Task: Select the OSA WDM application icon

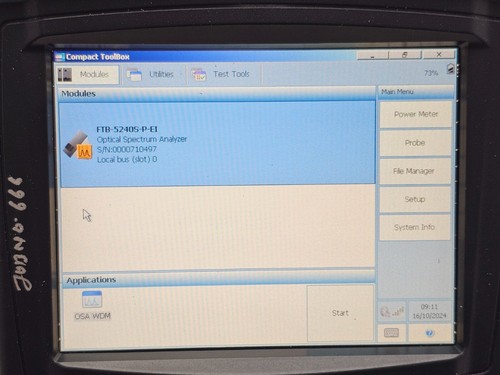Action: pos(92,299)
